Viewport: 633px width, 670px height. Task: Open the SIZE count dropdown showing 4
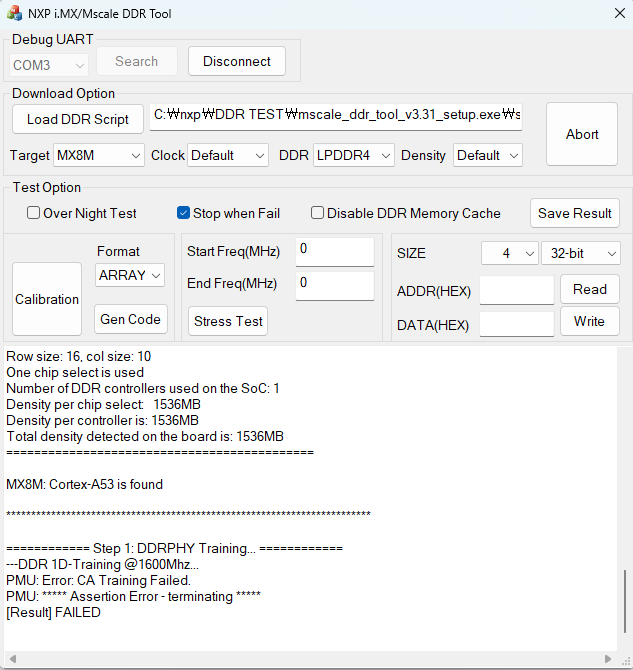(509, 253)
